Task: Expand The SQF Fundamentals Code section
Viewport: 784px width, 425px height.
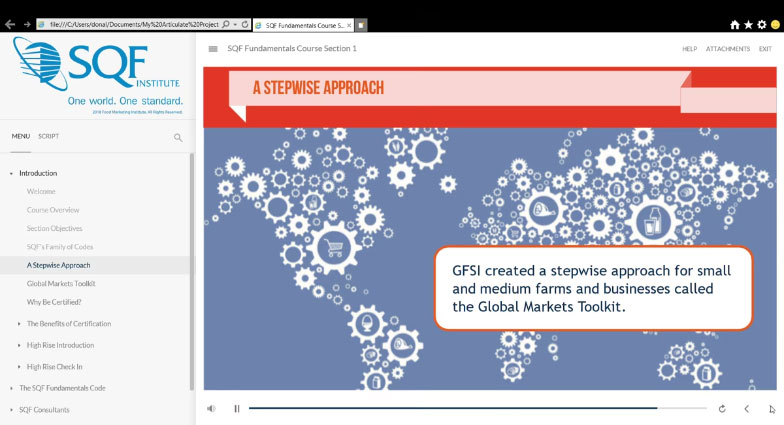Action: tap(11, 388)
